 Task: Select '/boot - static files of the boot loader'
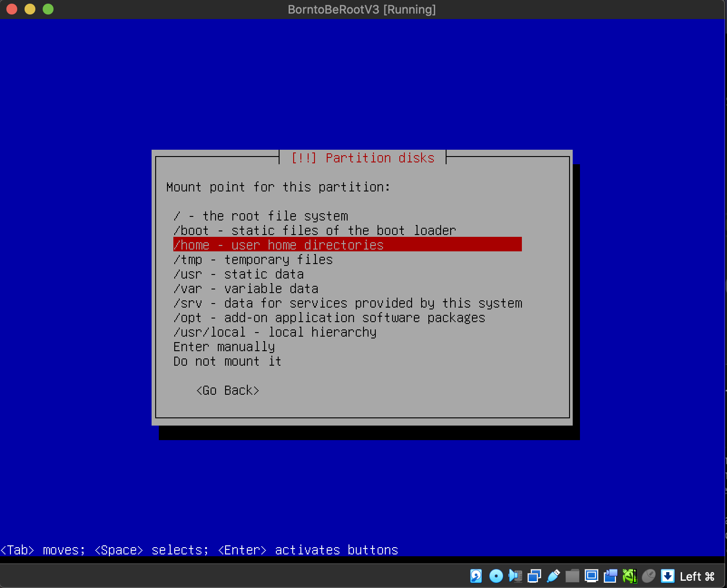tap(348, 230)
